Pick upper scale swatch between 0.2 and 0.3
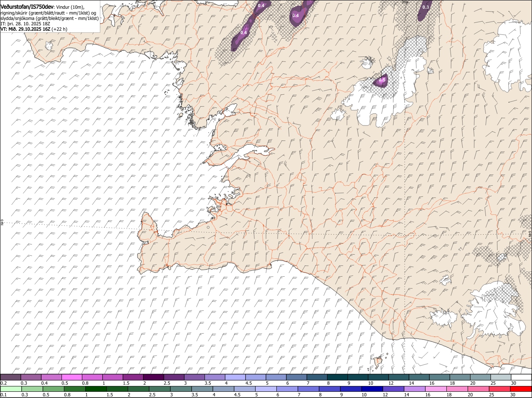The width and height of the screenshot is (532, 398). pyautogui.click(x=10, y=377)
